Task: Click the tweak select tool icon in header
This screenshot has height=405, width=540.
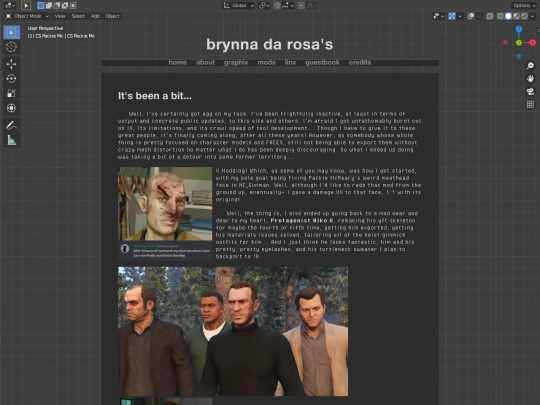Action: (x=26, y=5)
